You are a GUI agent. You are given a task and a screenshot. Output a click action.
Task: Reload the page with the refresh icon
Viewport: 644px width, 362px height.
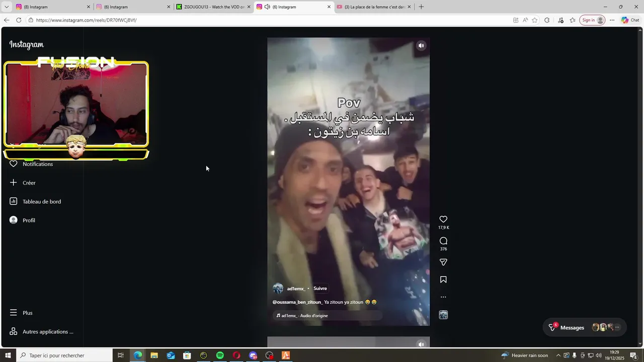tap(19, 20)
